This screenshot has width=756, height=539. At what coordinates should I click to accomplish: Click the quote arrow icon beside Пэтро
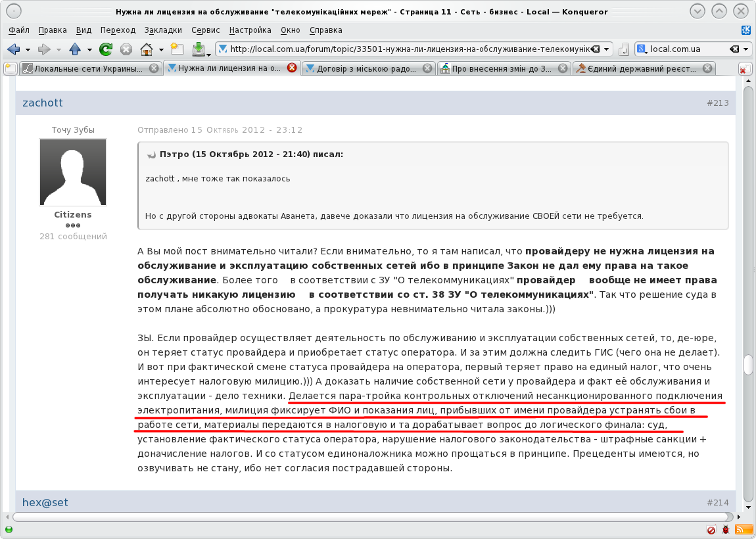point(151,154)
